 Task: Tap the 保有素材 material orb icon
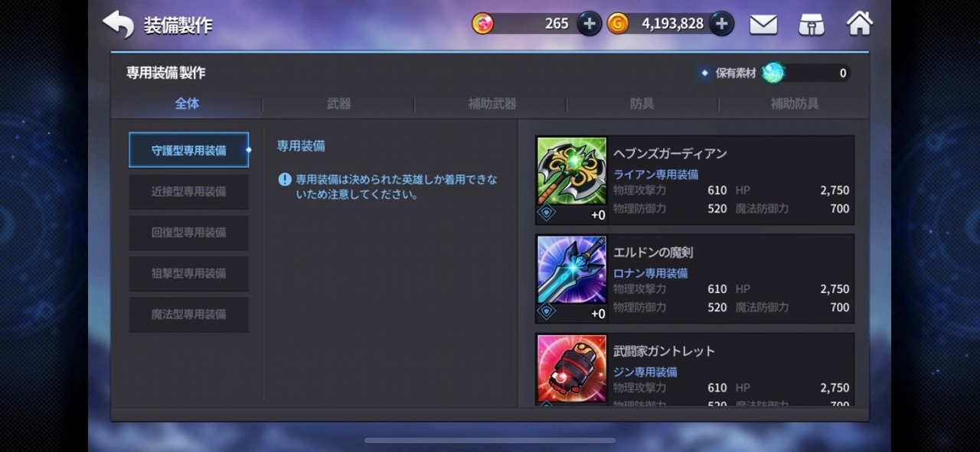(x=773, y=73)
